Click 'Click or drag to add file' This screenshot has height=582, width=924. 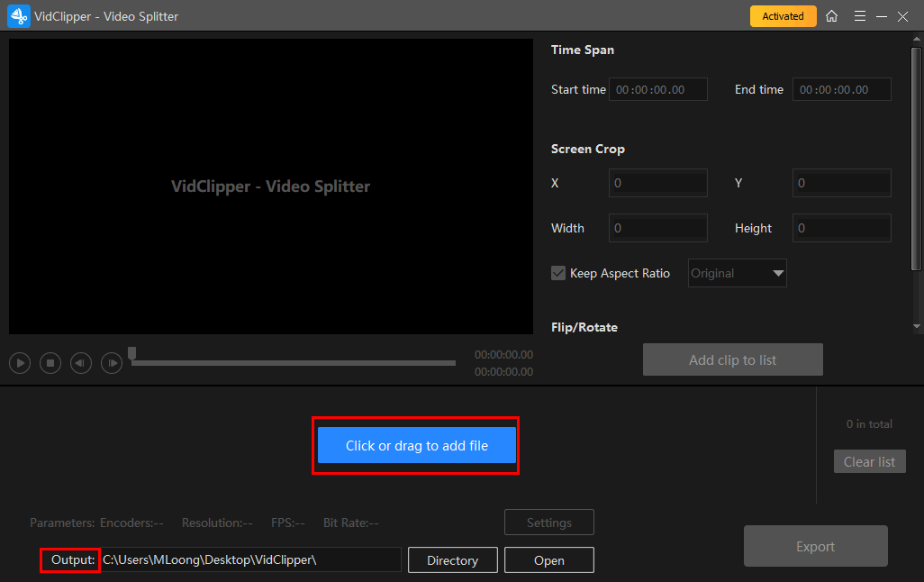(x=416, y=445)
